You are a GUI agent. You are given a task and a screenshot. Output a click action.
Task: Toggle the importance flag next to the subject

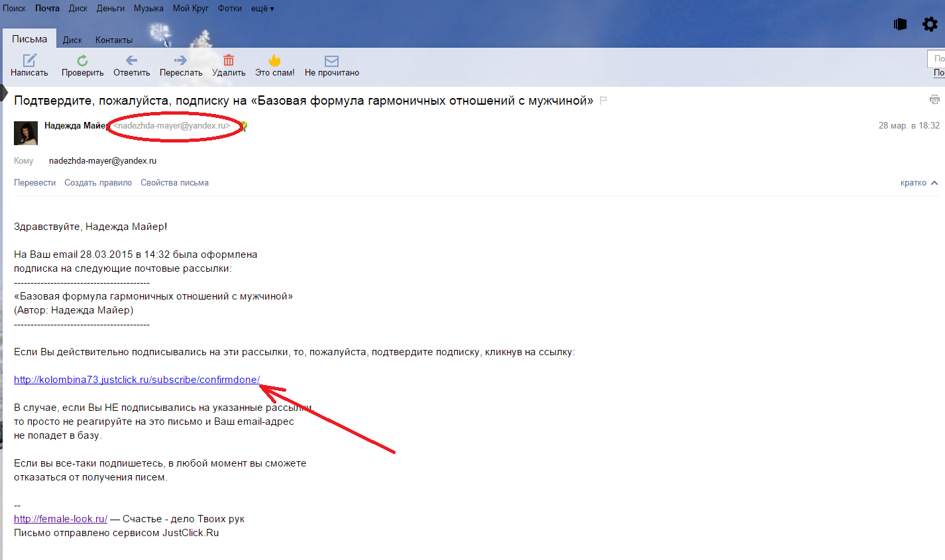click(604, 101)
